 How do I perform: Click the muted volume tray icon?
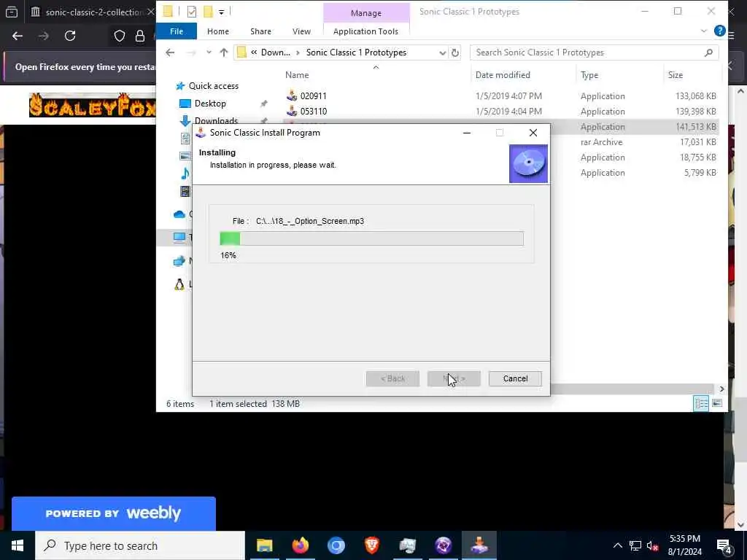[x=653, y=545]
